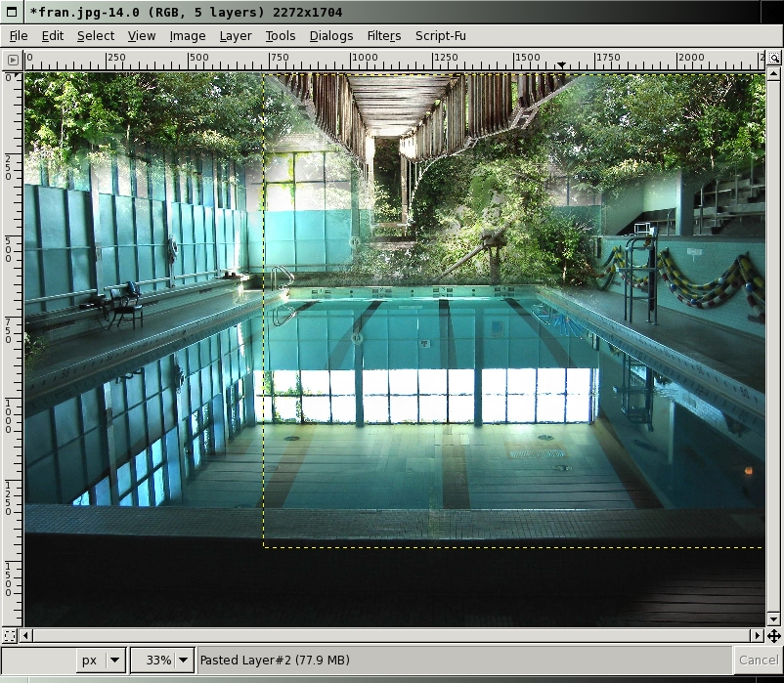
Task: Click the Cancel button
Action: (758, 660)
